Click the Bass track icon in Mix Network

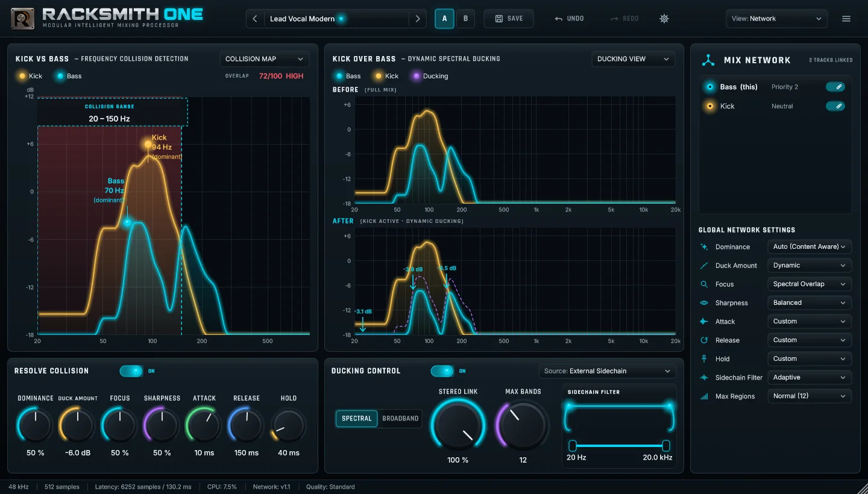[x=710, y=87]
